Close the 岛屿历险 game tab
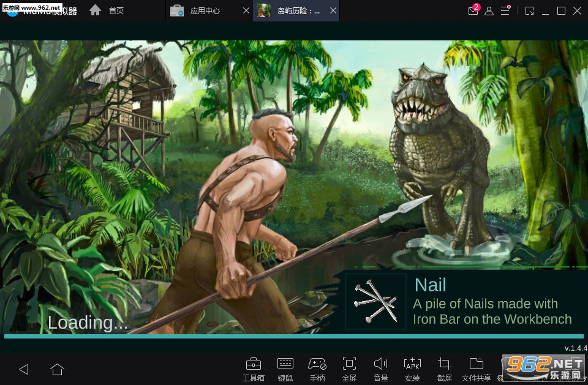The width and height of the screenshot is (588, 385). pyautogui.click(x=333, y=10)
